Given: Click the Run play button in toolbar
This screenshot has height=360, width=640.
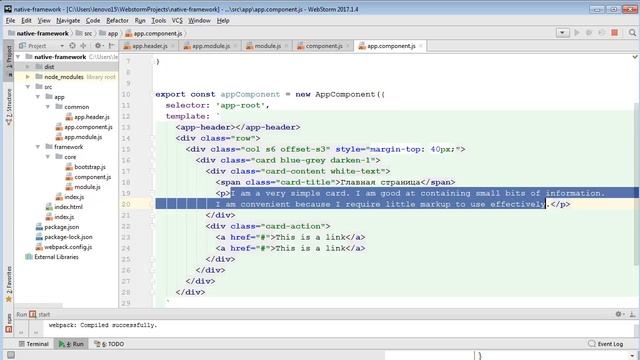Looking at the screenshot, I should point(577,33).
